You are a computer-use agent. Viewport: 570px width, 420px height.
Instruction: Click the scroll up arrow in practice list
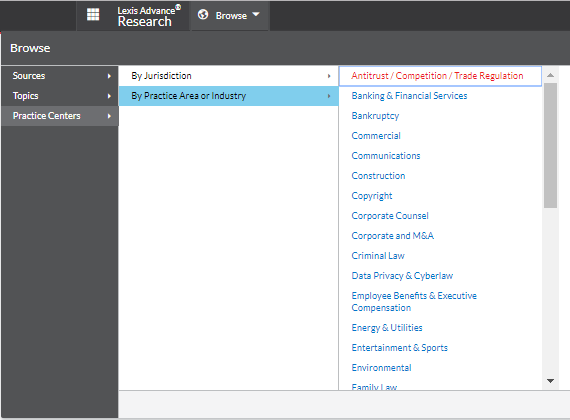tap(550, 75)
